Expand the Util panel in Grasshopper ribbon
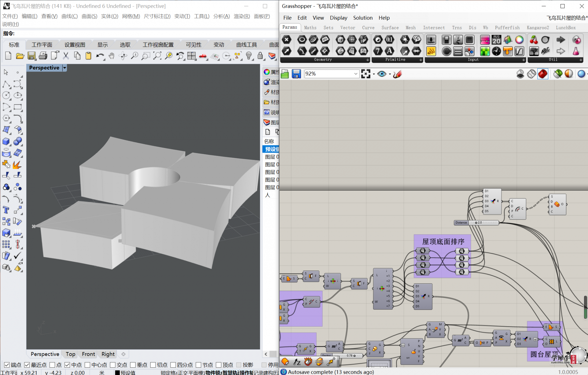 click(x=581, y=60)
